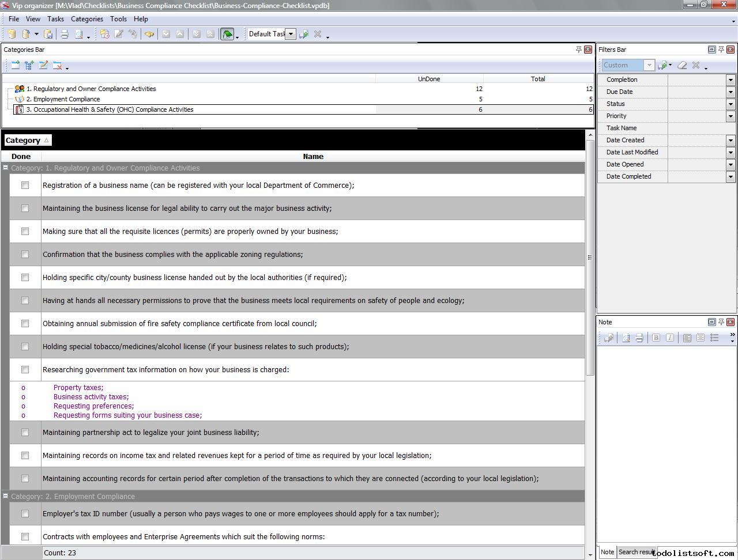Check 'Registration of a business name' task
Image resolution: width=738 pixels, height=560 pixels.
pos(25,186)
